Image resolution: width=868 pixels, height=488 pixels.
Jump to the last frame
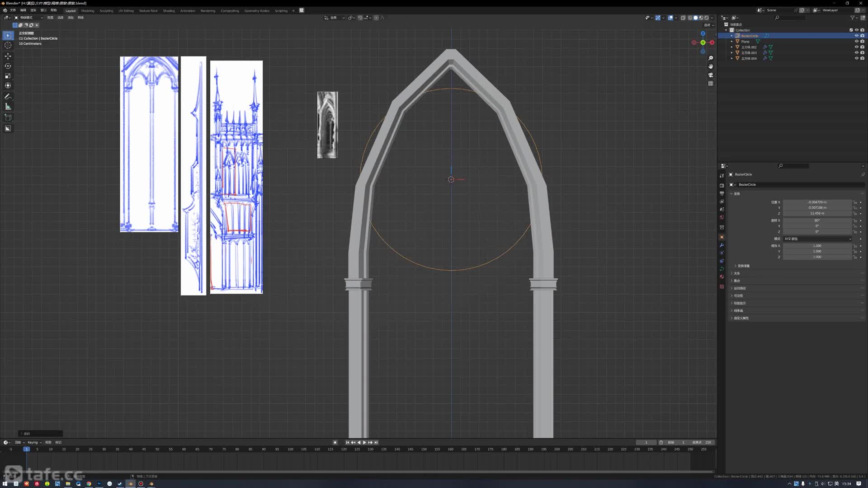[376, 442]
